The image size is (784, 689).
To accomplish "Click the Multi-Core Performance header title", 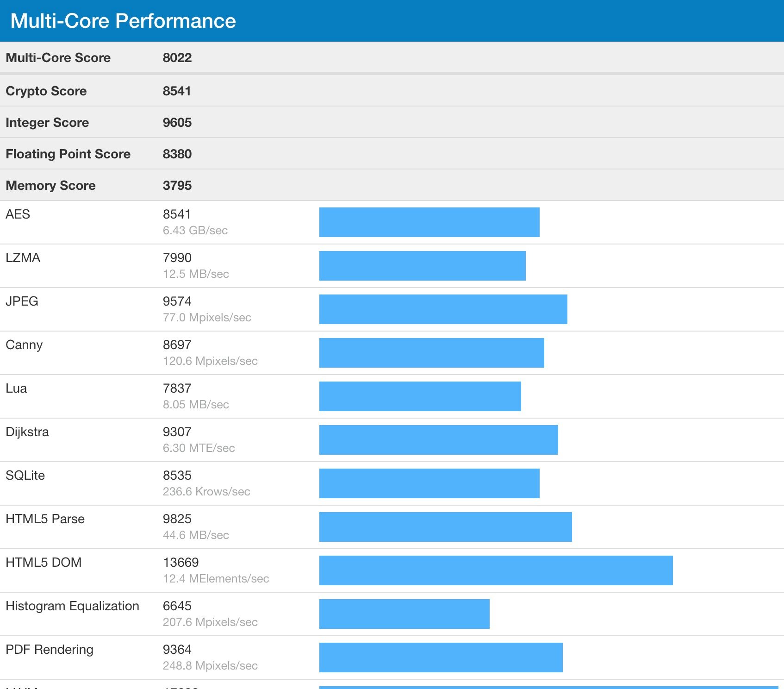I will 123,21.
